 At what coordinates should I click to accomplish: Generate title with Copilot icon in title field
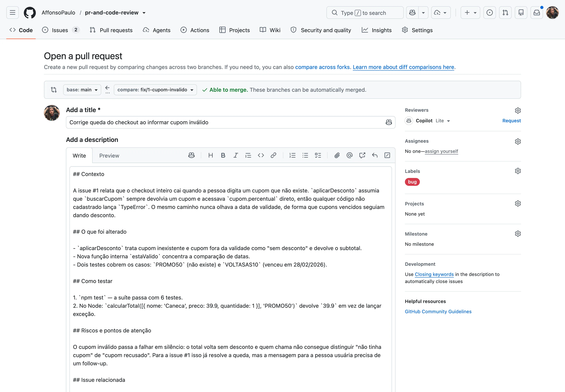[x=388, y=122]
